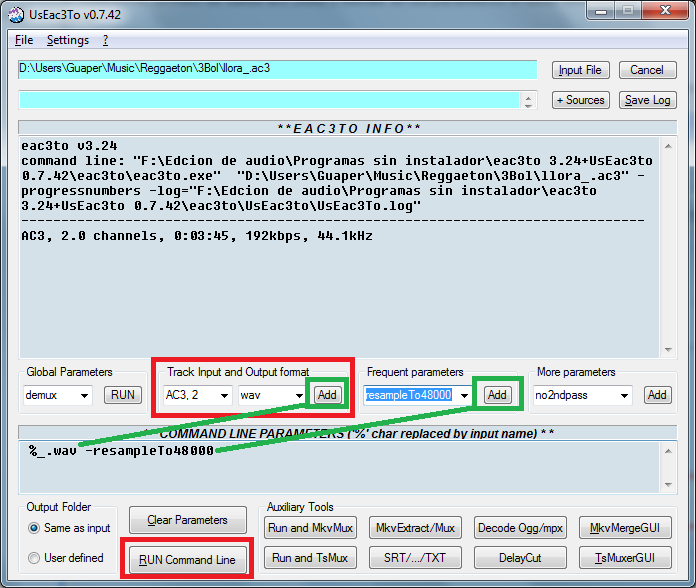Click the 'AC3, 2.0 channels' info line
The height and width of the screenshot is (588, 696).
[x=197, y=236]
